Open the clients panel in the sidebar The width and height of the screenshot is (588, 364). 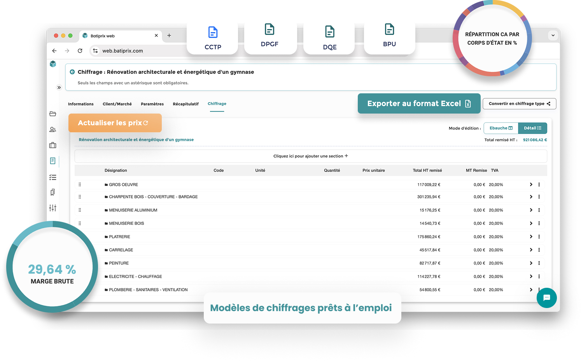(53, 129)
